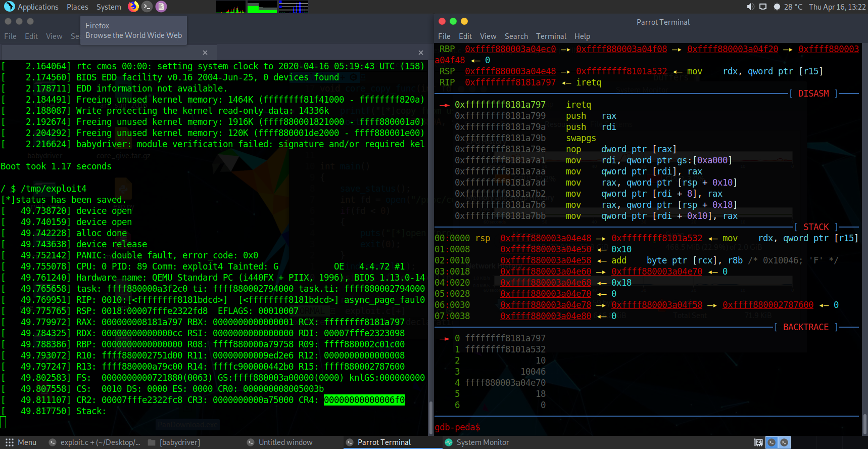Viewport: 868px width, 449px height.
Task: Click the STACK section header
Action: click(x=816, y=227)
